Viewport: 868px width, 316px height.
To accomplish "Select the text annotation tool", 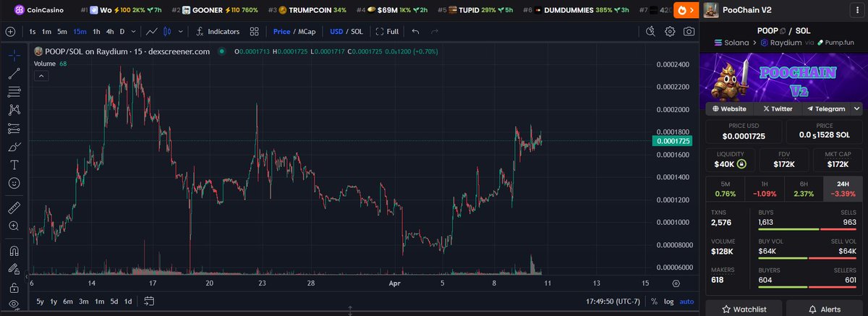I will (14, 165).
